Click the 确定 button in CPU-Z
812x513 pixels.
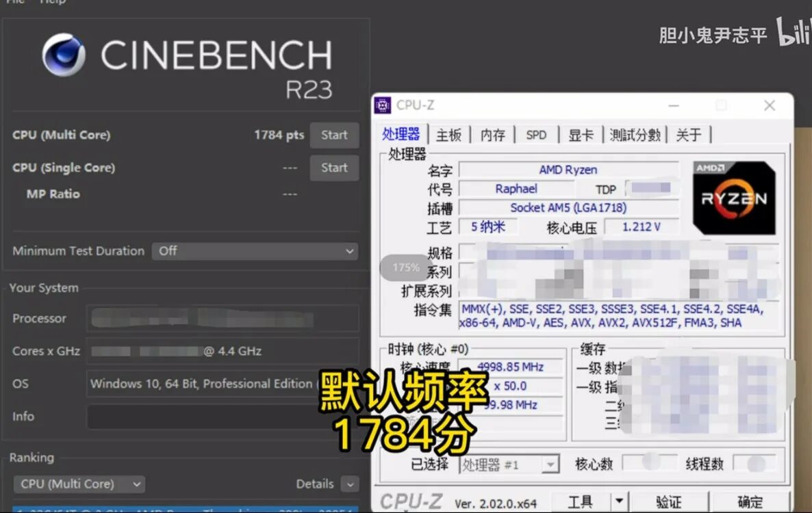750,501
